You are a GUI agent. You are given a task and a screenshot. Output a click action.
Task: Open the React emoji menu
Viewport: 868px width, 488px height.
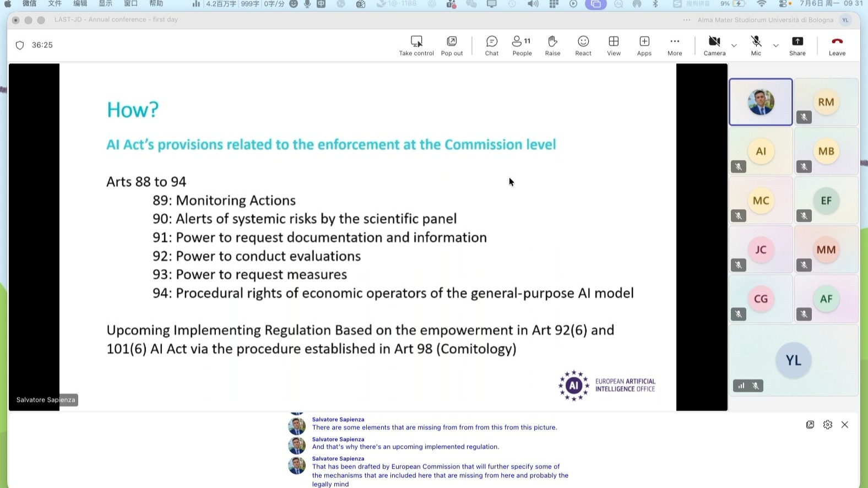(583, 46)
